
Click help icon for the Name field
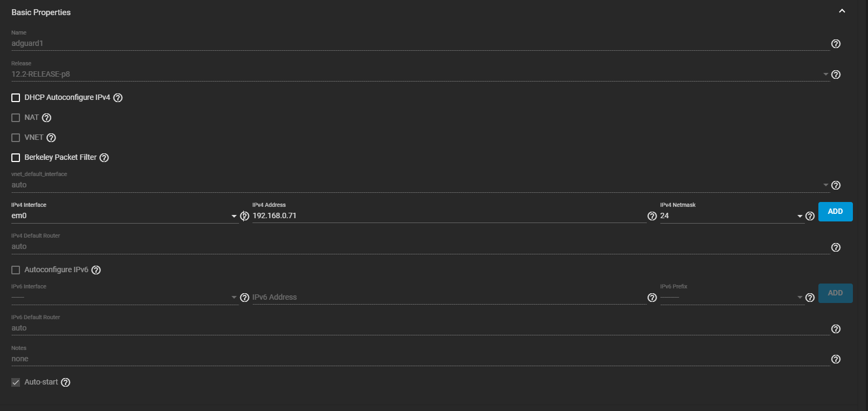pyautogui.click(x=836, y=44)
